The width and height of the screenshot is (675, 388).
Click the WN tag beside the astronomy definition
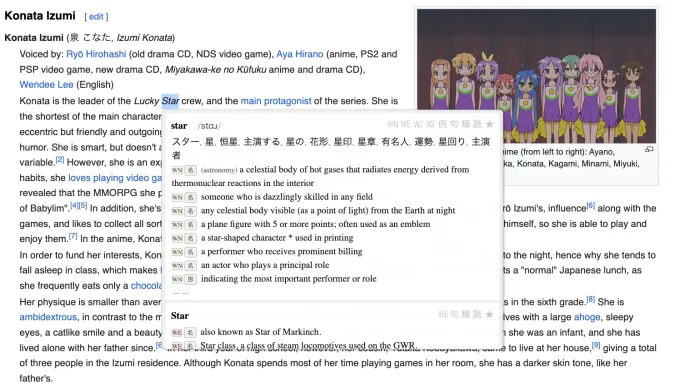tap(177, 170)
